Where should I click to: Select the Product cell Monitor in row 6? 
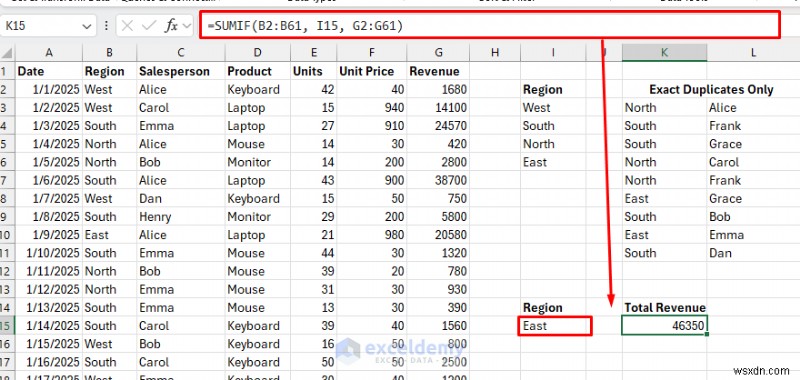257,162
